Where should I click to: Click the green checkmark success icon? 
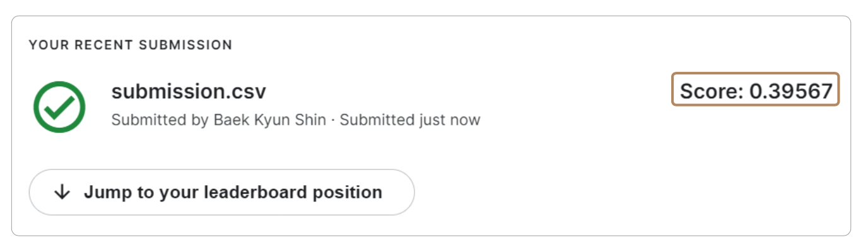click(59, 107)
